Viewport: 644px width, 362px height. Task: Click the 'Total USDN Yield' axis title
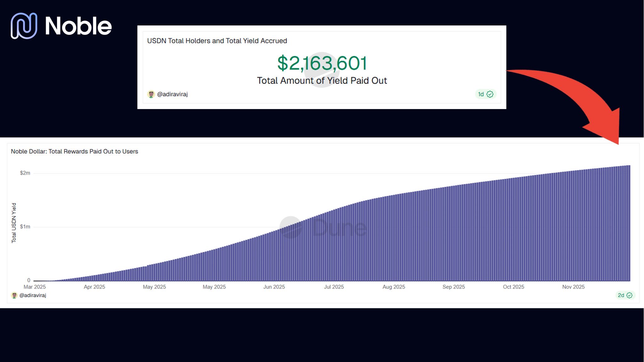14,223
